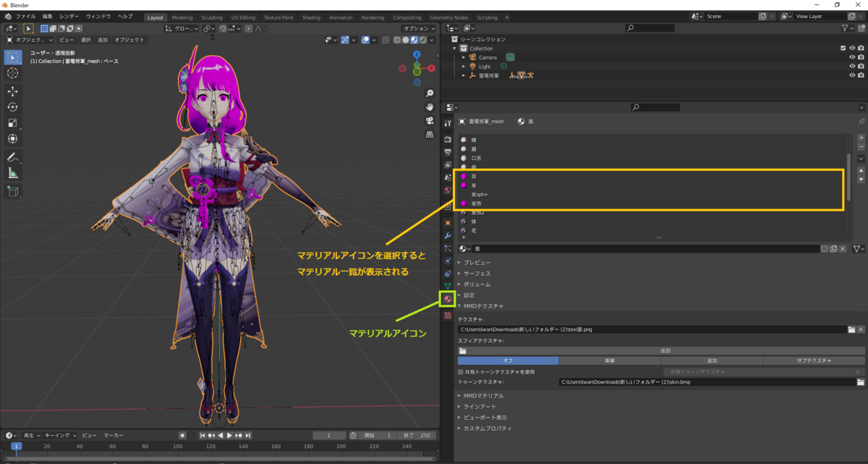Viewport: 868px width, 464px height.
Task: Expand the ボリューム panel
Action: coord(477,284)
